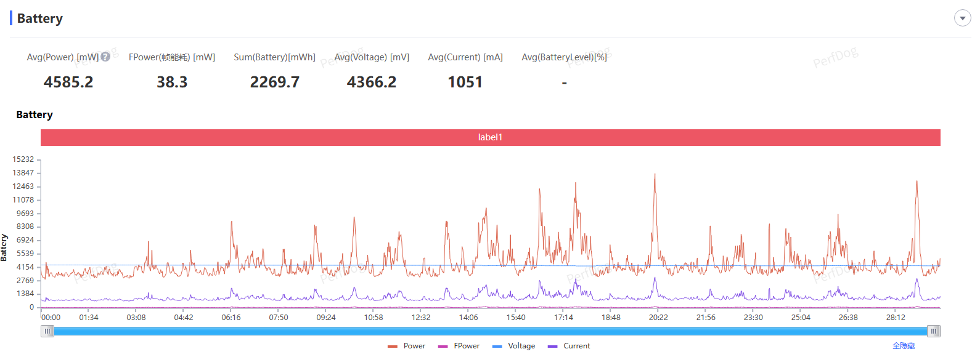The image size is (980, 357).
Task: Toggle the Power series via its legend label
Action: pyautogui.click(x=414, y=346)
